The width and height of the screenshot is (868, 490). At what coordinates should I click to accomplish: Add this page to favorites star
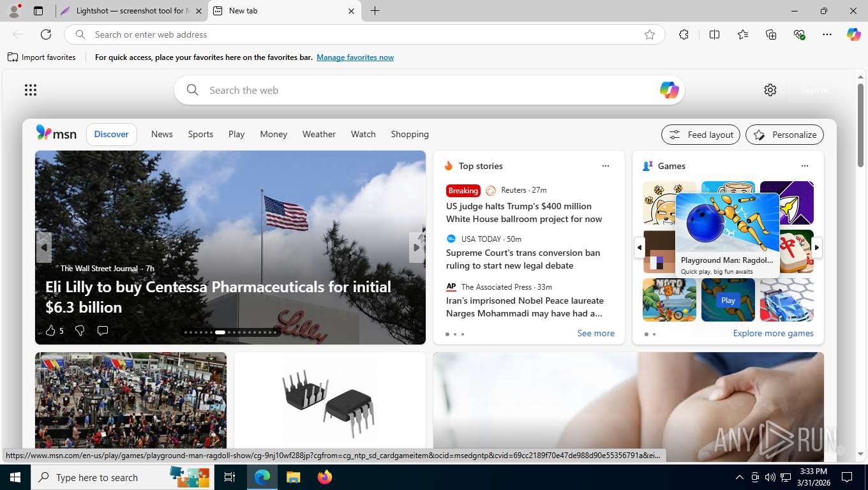point(650,34)
